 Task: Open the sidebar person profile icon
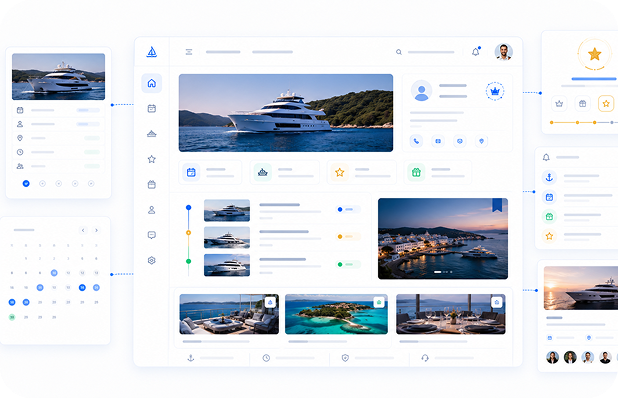pos(152,210)
